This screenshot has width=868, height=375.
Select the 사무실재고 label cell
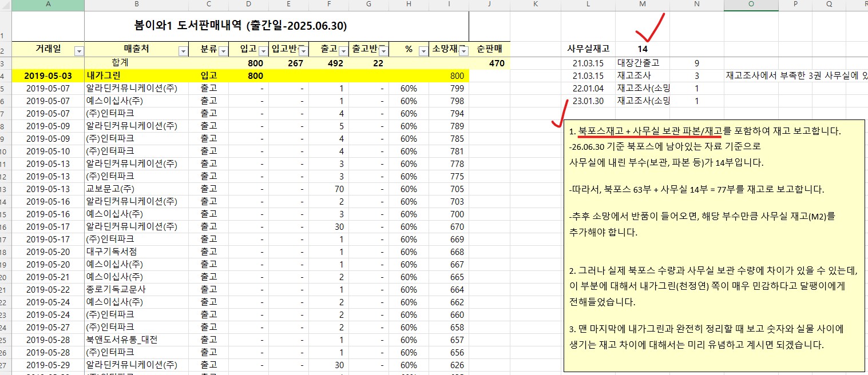[x=588, y=49]
